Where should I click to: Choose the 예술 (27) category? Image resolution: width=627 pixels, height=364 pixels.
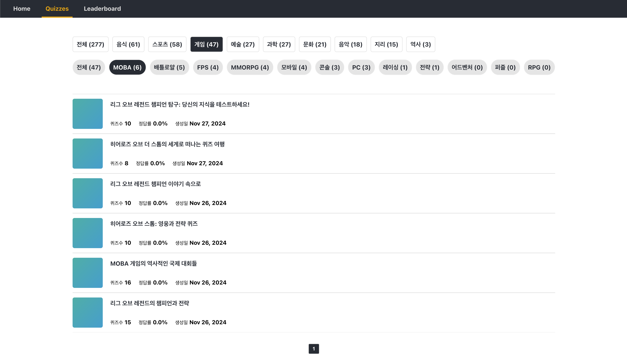243,44
